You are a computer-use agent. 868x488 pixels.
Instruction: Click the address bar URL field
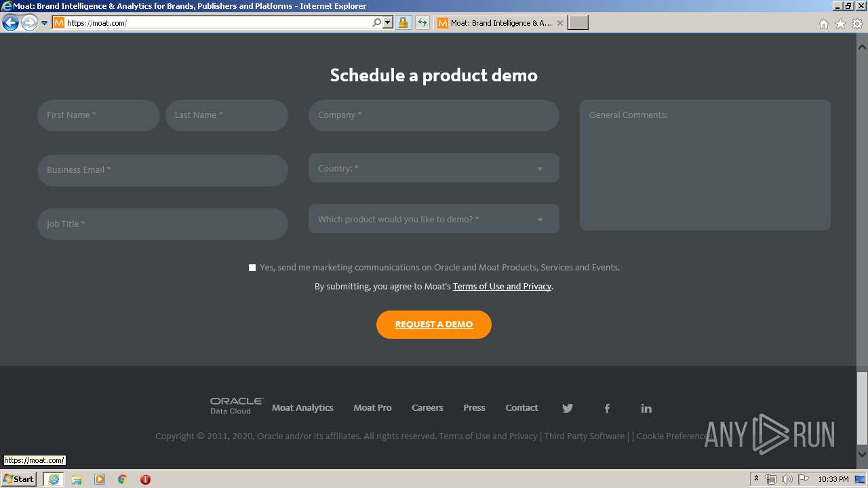click(x=217, y=22)
